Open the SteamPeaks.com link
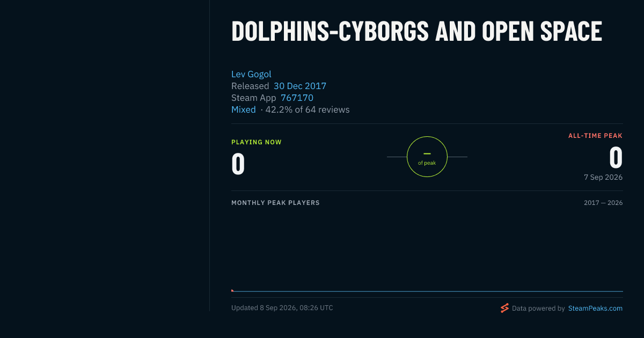The image size is (644, 338). click(x=595, y=308)
